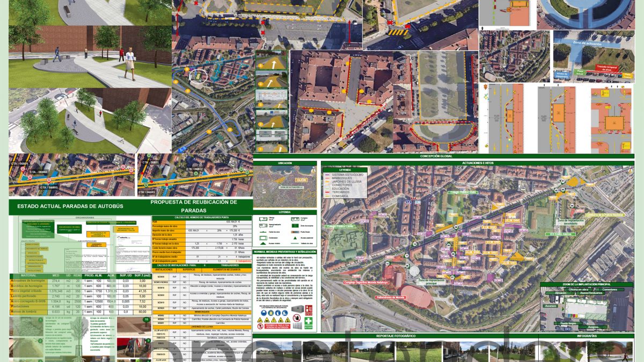Click the 'NORMAS, MEDIDAS PREVENTIVAS Y SEÑALIZACIÓN' header
The image size is (644, 362).
point(285,252)
